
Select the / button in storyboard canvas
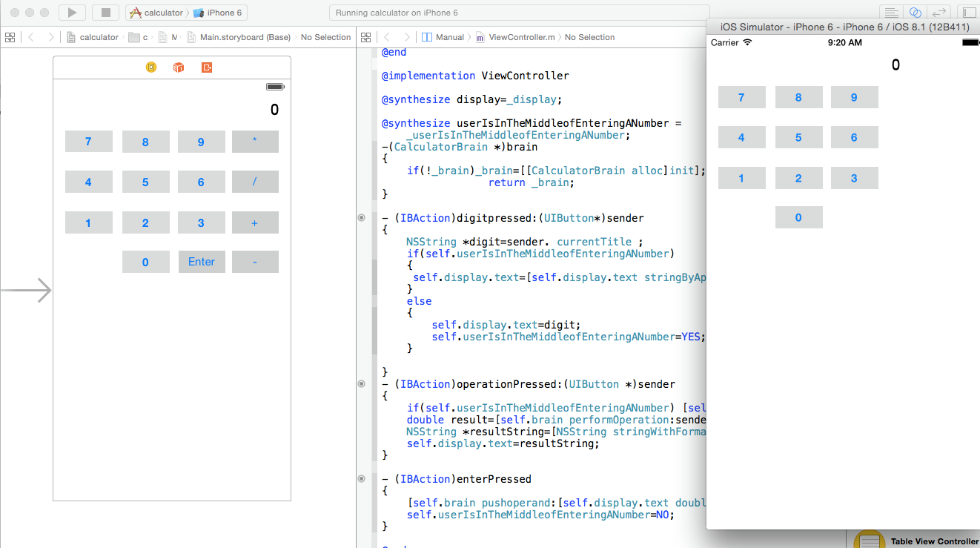(x=255, y=182)
